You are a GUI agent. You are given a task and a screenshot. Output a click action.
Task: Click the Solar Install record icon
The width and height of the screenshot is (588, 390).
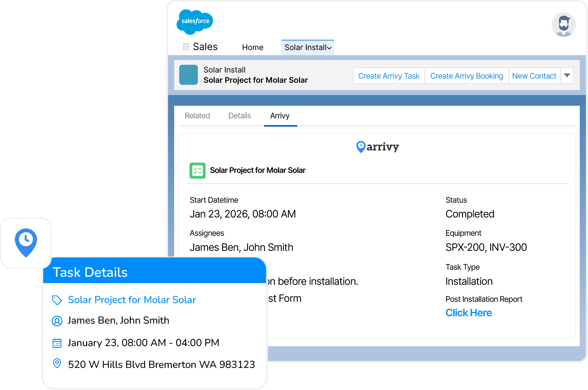pyautogui.click(x=188, y=75)
